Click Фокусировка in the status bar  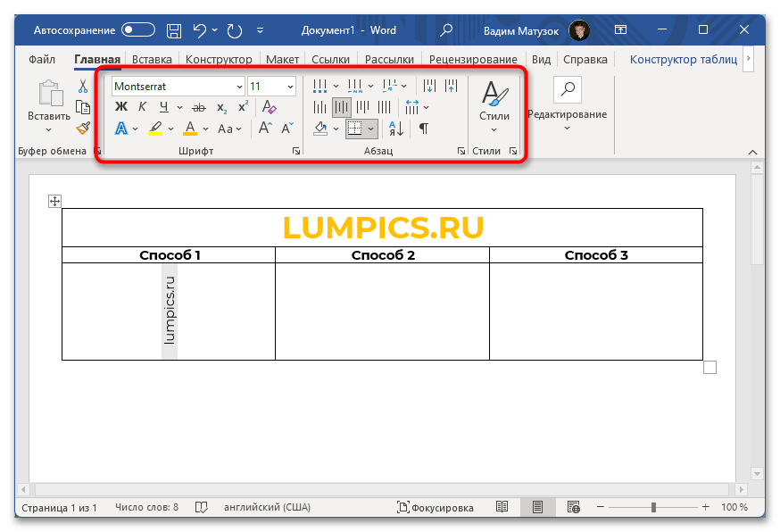436,507
